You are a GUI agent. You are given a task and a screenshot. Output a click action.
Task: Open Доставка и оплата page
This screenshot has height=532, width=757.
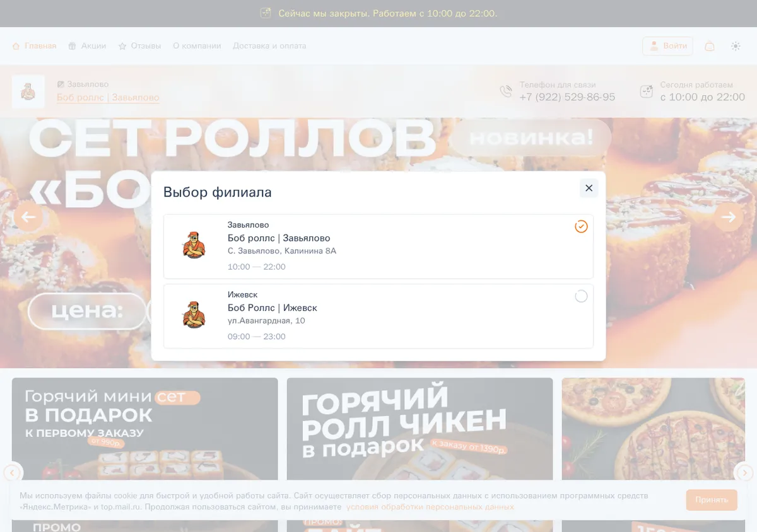(x=269, y=46)
